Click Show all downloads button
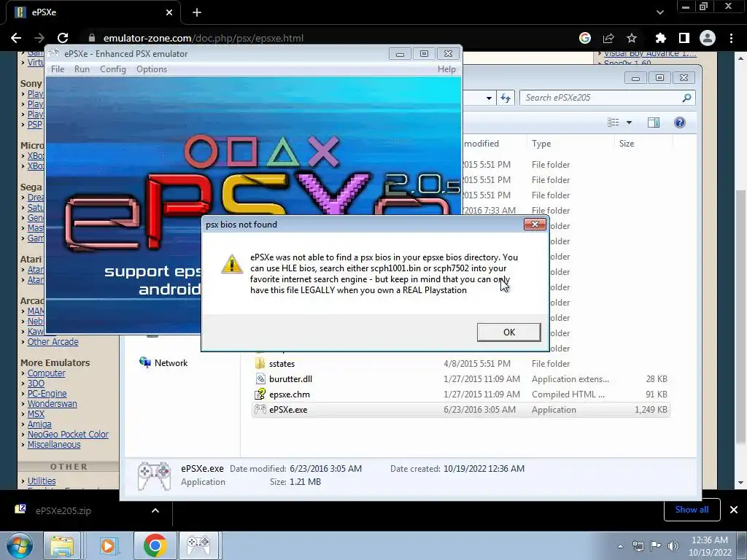 [692, 510]
